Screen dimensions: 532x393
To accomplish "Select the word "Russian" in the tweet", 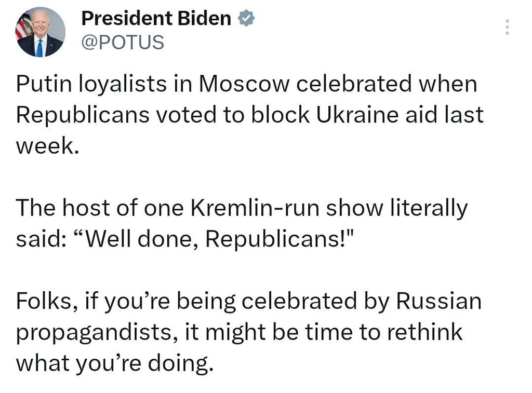I will [438, 302].
